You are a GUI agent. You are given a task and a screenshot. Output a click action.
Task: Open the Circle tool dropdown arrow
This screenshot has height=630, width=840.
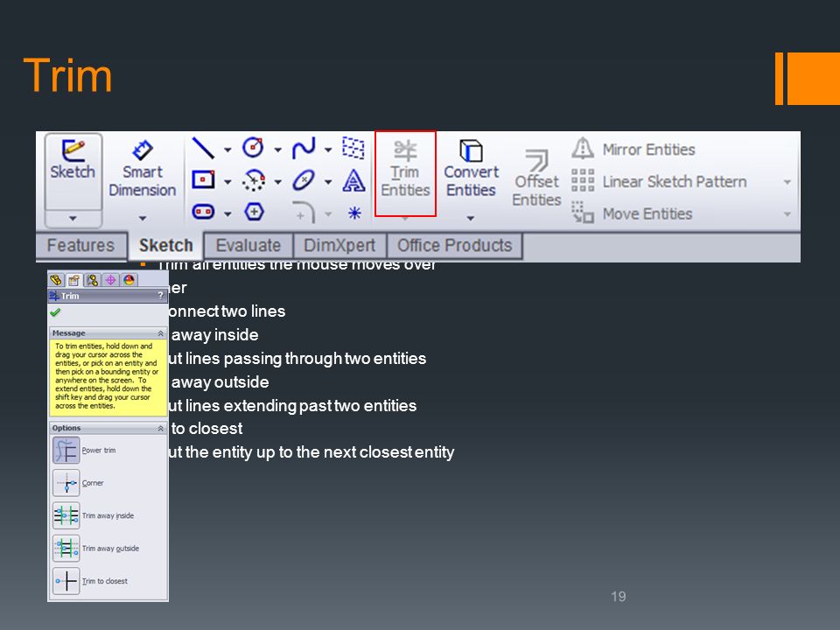point(277,150)
